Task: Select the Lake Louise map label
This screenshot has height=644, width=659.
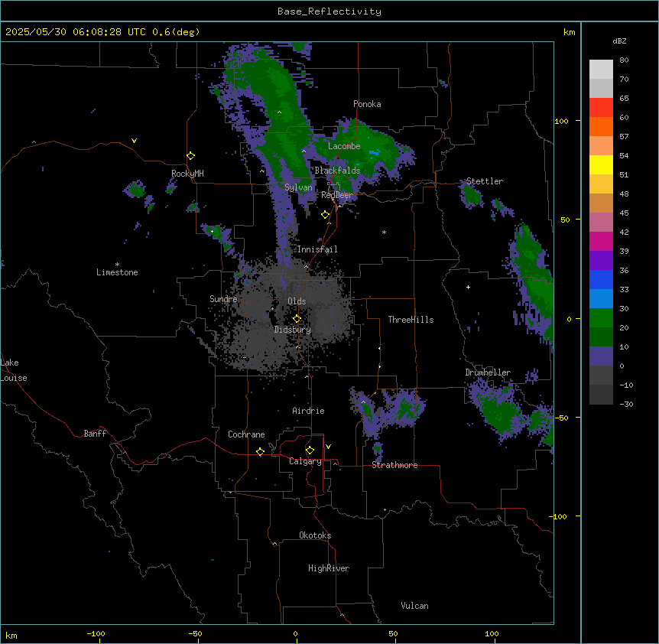Action: click(14, 370)
